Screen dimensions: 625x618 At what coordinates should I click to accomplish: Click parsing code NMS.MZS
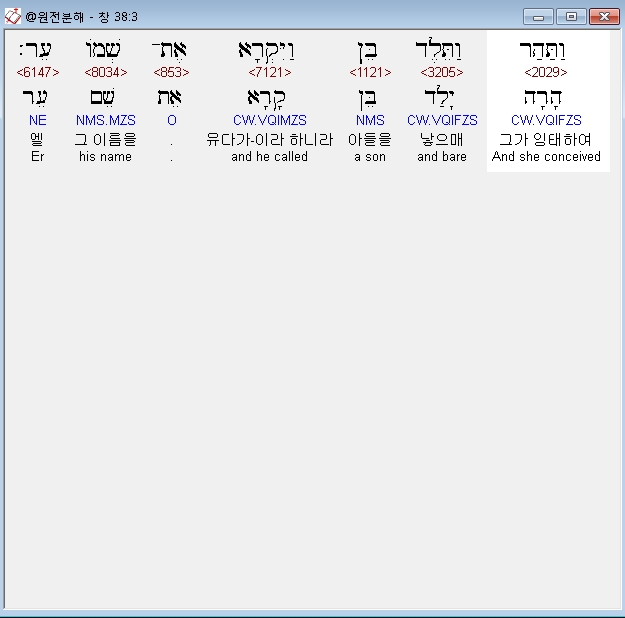(x=106, y=120)
